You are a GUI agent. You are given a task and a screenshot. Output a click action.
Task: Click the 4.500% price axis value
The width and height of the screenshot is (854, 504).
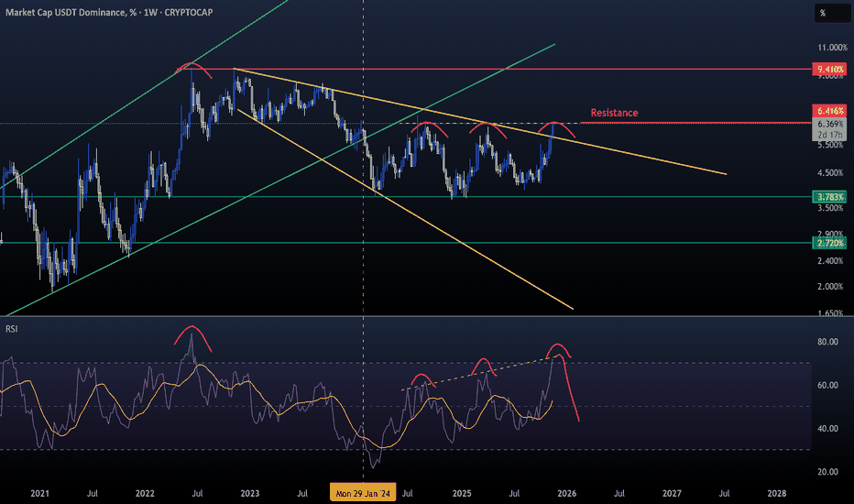pyautogui.click(x=830, y=173)
